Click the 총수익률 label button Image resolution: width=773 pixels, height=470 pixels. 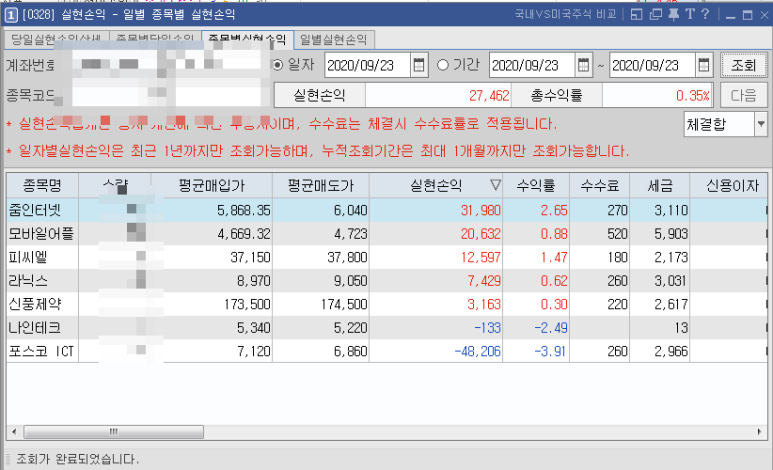(557, 95)
